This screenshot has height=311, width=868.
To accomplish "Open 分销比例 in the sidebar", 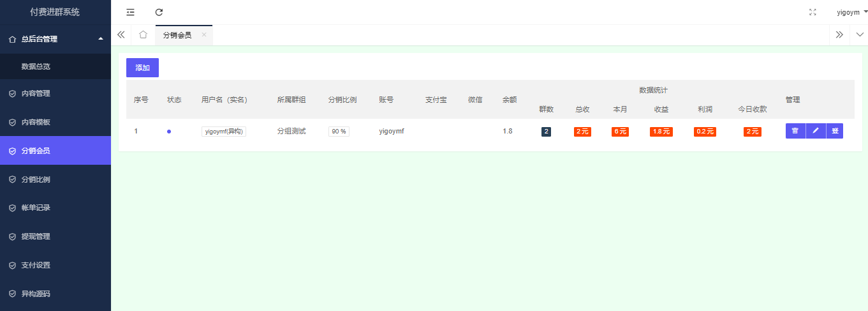I will (x=36, y=179).
